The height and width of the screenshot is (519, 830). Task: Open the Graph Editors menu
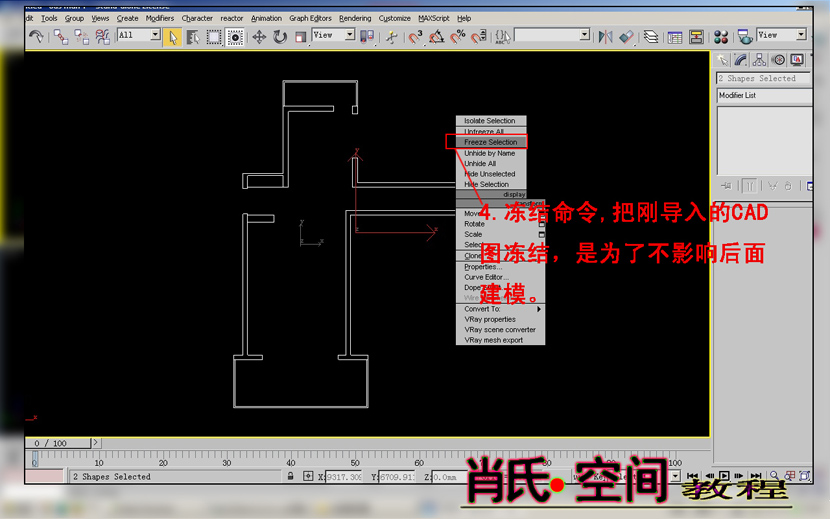310,18
